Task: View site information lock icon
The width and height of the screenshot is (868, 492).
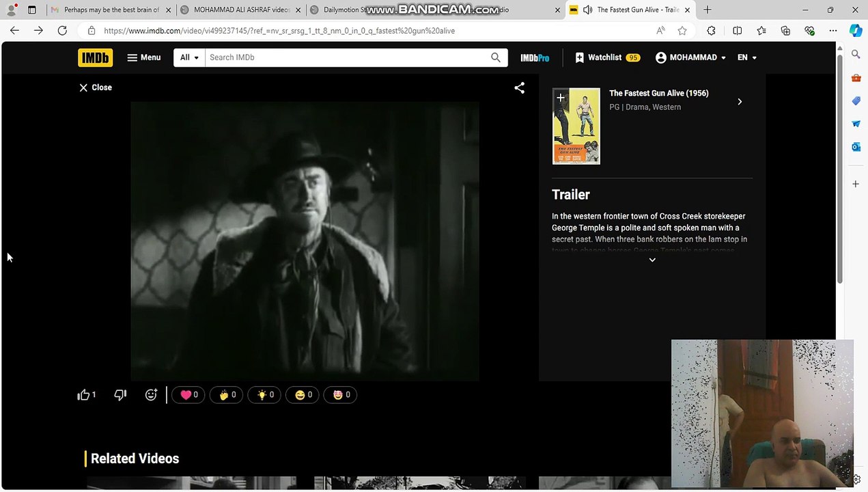Action: point(92,31)
